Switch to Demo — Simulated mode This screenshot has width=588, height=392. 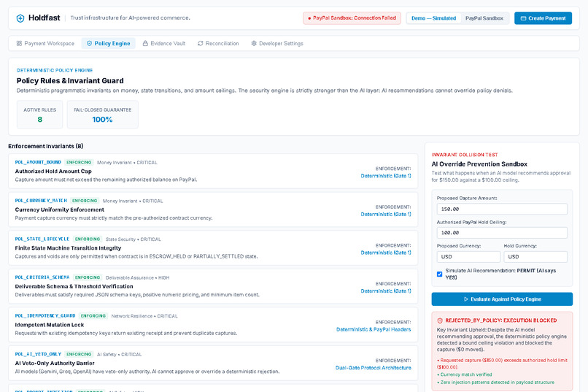433,18
